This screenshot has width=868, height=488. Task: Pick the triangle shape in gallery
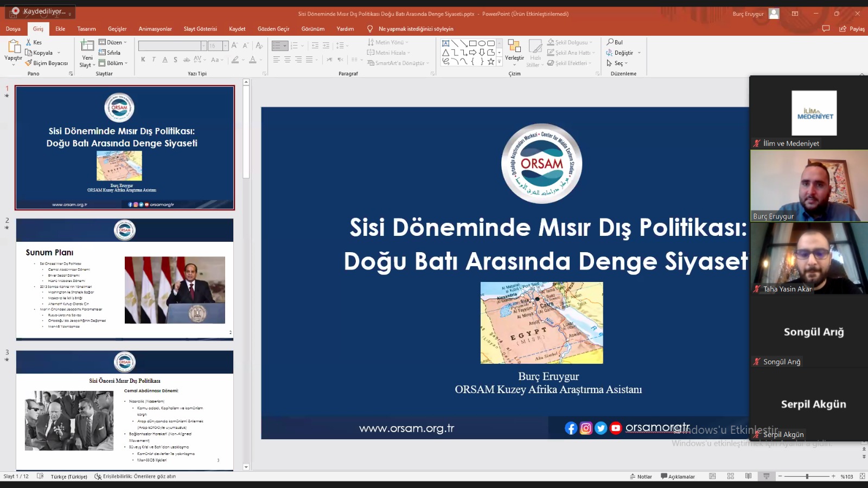tap(446, 53)
